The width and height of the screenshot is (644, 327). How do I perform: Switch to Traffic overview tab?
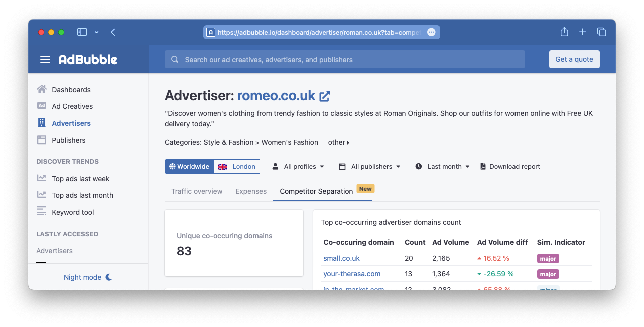tap(197, 191)
